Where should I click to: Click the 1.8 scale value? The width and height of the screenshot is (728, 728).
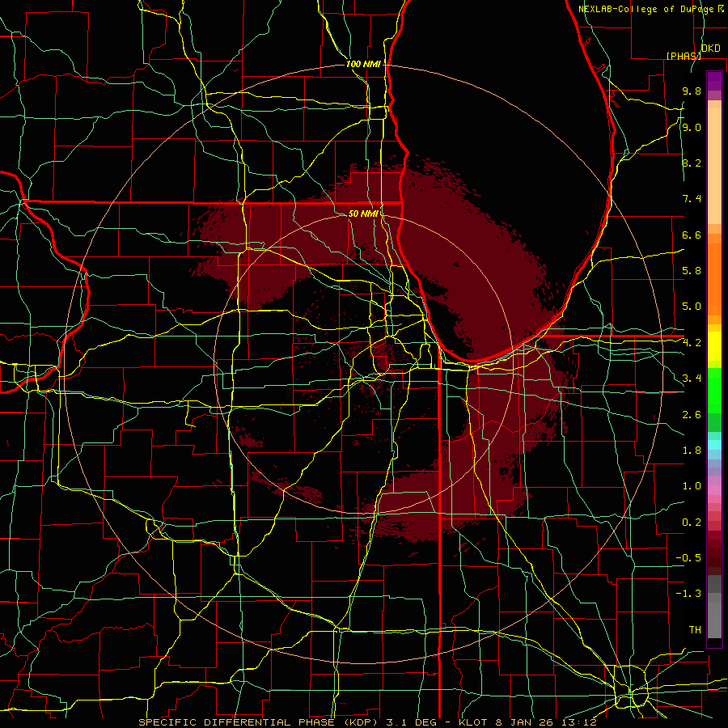[692, 451]
